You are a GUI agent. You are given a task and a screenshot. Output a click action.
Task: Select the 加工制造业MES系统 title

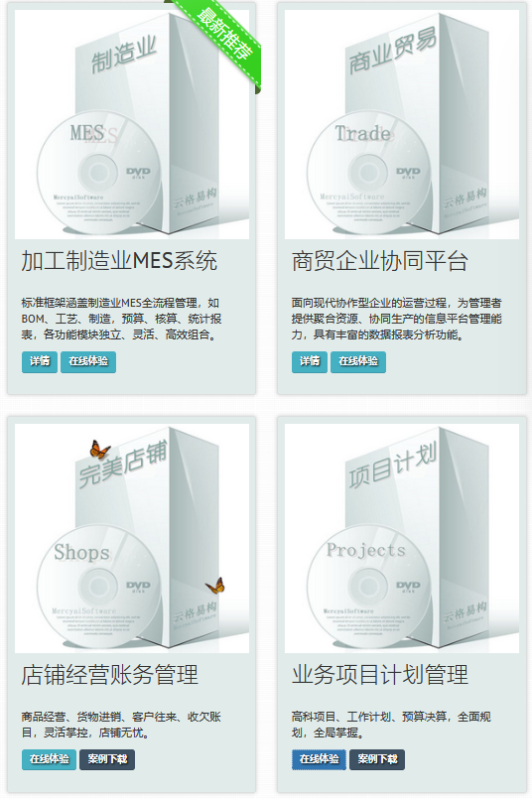[119, 261]
